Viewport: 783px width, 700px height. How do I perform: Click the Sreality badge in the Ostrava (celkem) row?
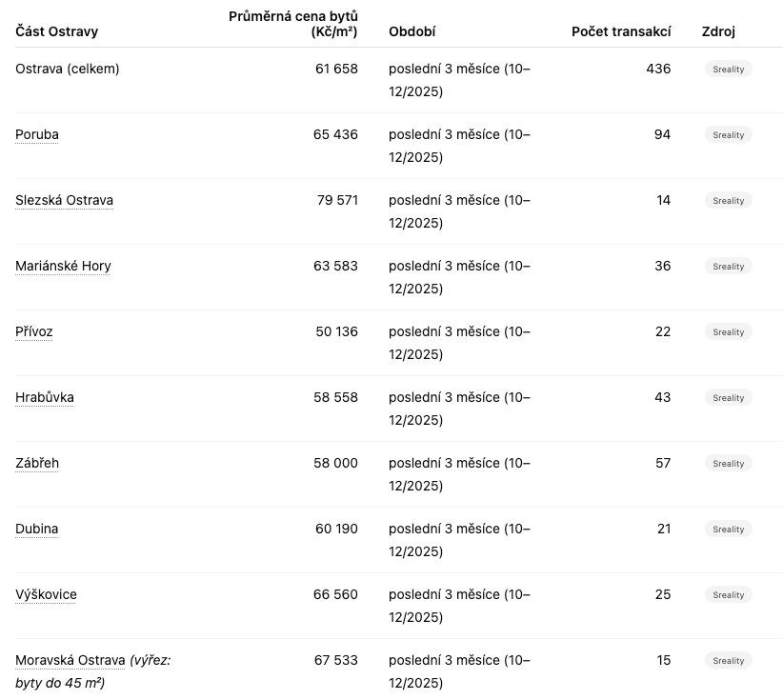(x=729, y=69)
